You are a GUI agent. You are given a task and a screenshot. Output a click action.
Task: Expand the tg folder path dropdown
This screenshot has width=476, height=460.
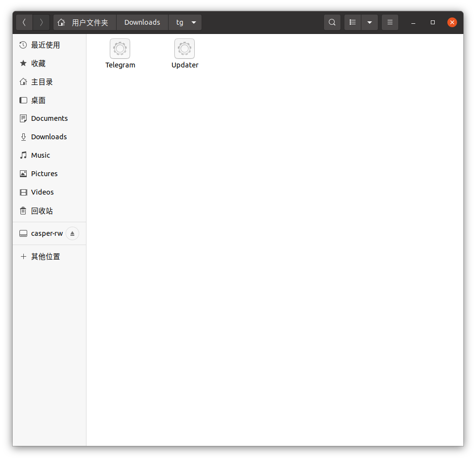194,22
